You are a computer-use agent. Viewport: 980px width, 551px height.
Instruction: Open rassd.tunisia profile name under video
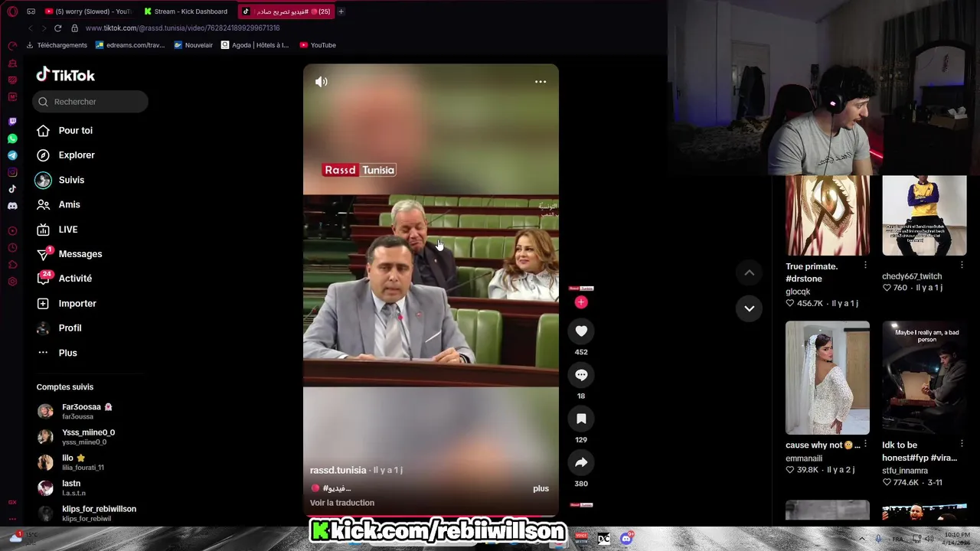point(338,470)
